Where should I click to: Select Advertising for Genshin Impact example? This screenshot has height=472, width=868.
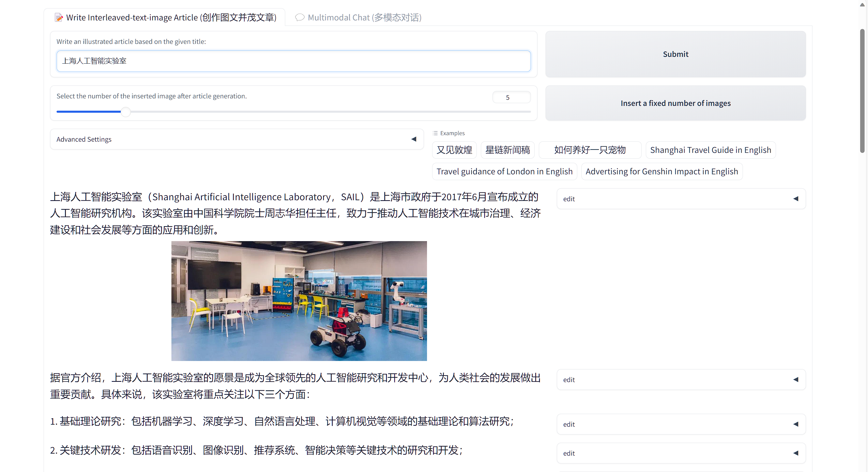(x=661, y=171)
